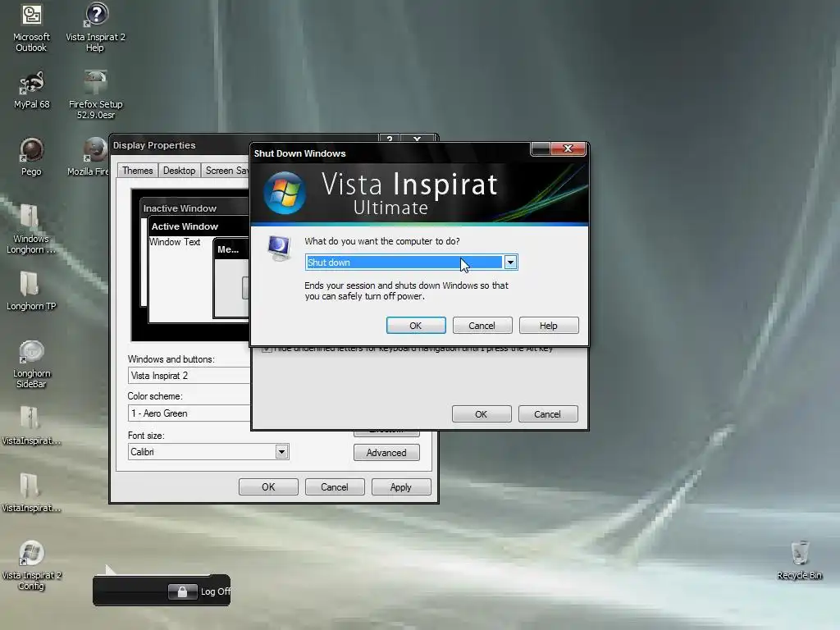Screen dimensions: 840x630
Task: Click the Windows orb logo in shutdown banner
Action: point(285,193)
